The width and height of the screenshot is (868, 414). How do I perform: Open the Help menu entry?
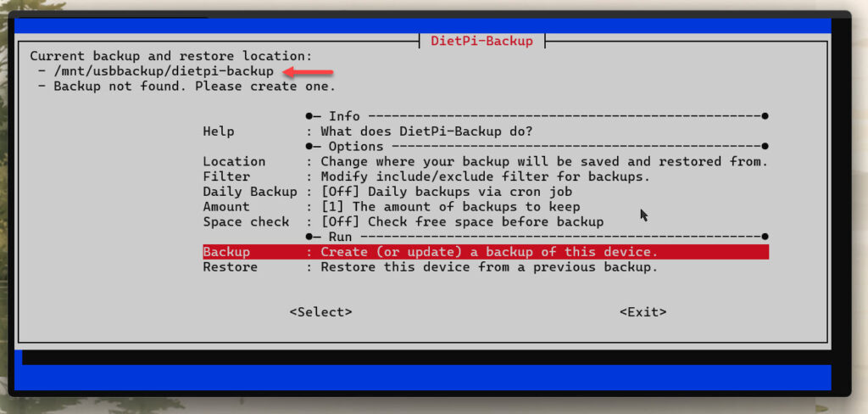pos(486,131)
